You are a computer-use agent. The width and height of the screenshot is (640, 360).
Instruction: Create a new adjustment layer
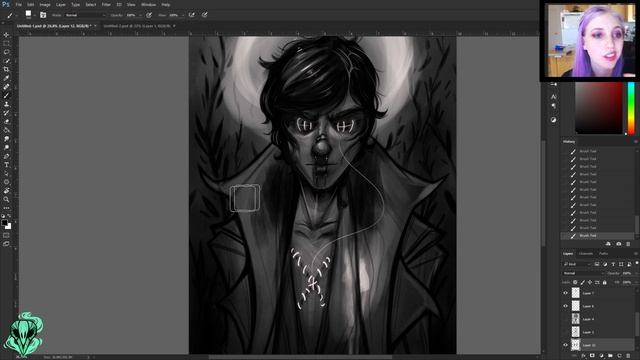tap(601, 356)
